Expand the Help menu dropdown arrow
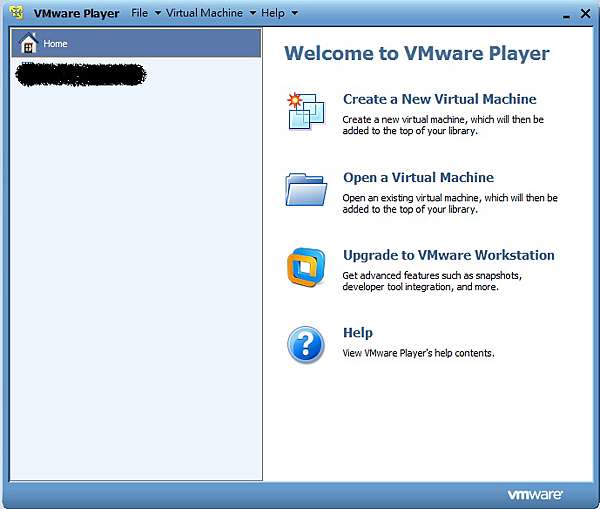The height and width of the screenshot is (509, 600). pyautogui.click(x=294, y=13)
